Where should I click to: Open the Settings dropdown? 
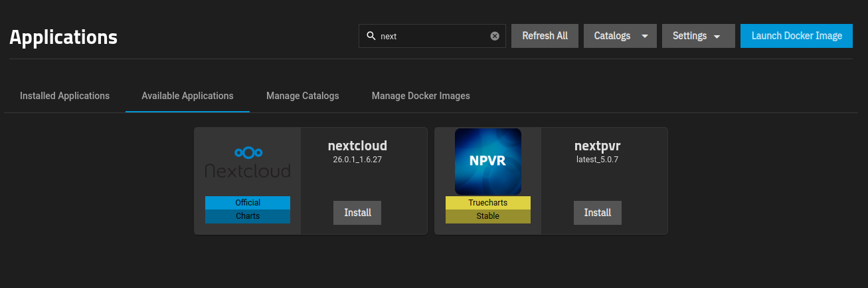[699, 36]
